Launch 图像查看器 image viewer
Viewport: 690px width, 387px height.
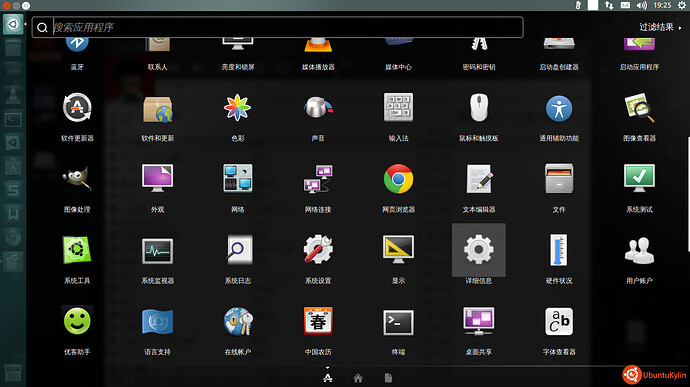coord(639,107)
